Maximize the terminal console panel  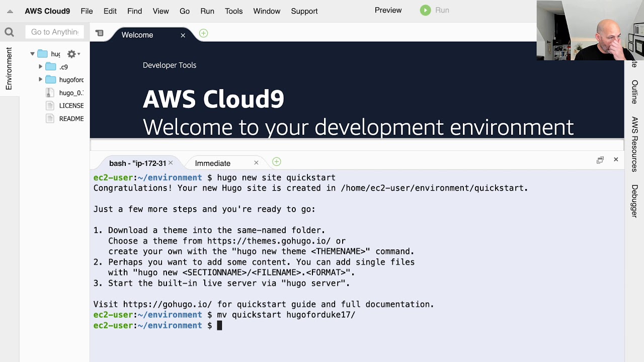pos(600,160)
